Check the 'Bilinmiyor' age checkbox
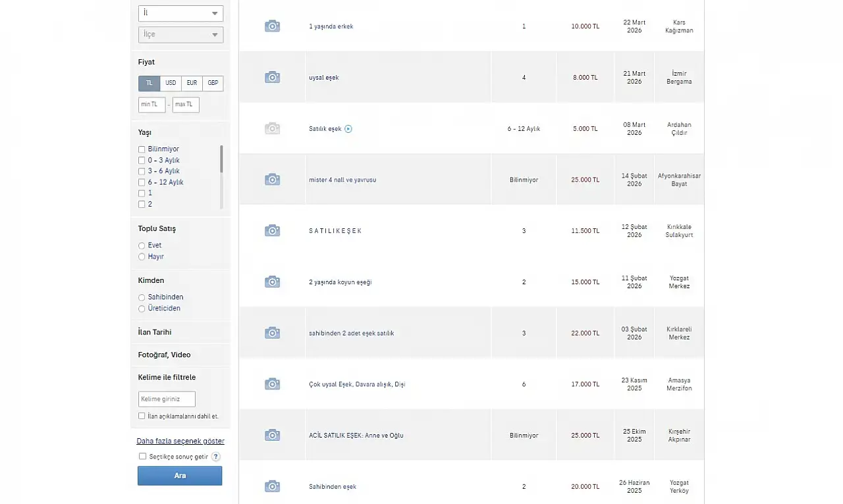This screenshot has height=504, width=843. point(142,149)
